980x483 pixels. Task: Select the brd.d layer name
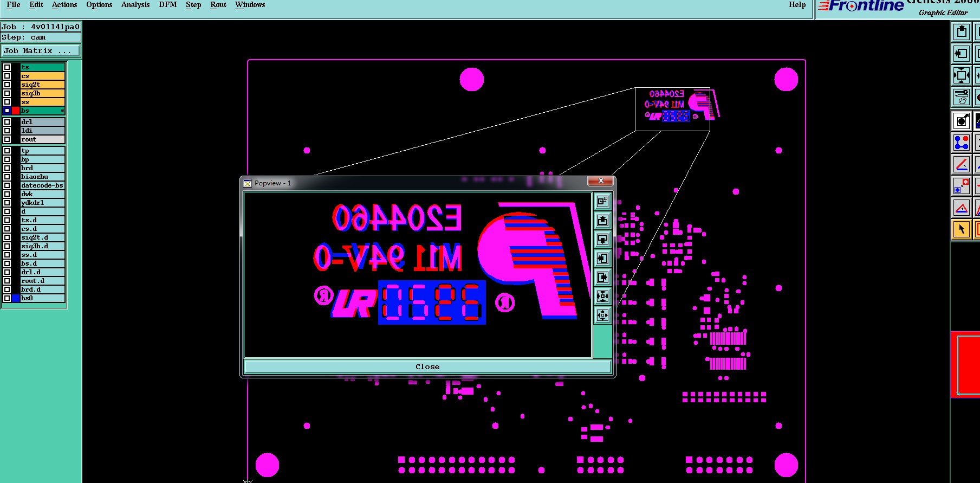[x=43, y=289]
